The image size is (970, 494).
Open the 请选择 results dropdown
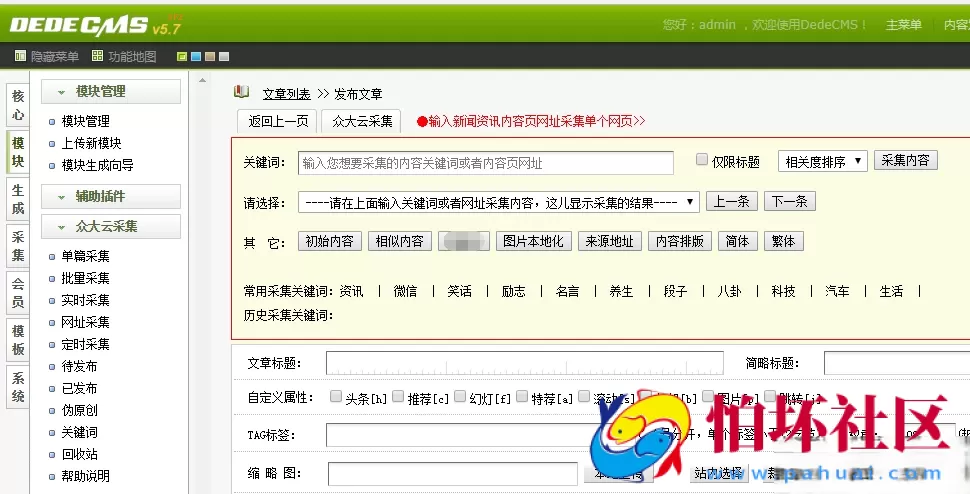[499, 202]
